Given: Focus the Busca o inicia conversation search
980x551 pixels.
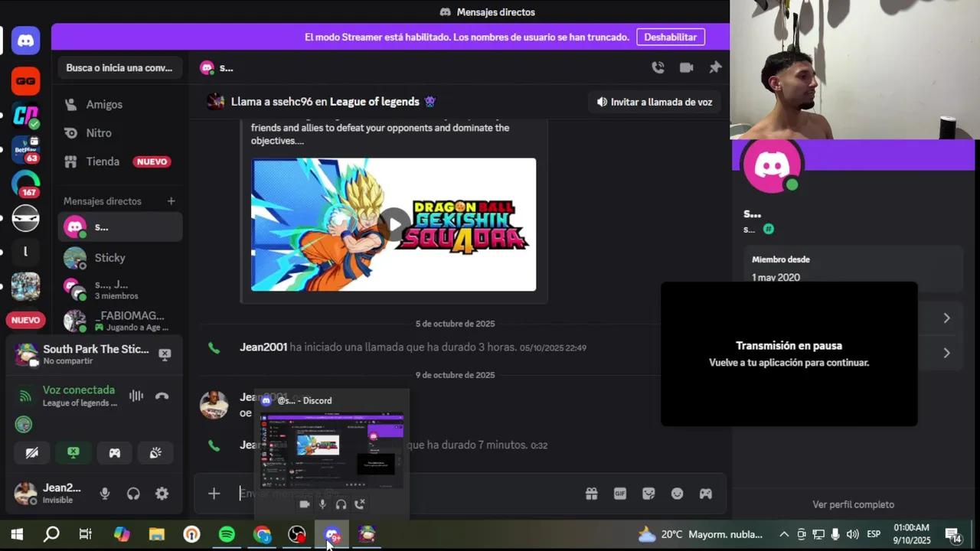Looking at the screenshot, I should (120, 67).
